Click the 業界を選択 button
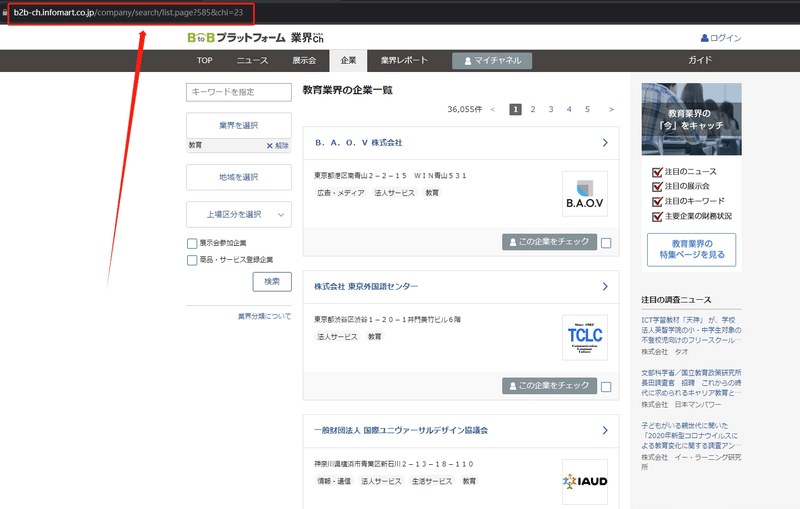This screenshot has height=509, width=800. (x=239, y=125)
